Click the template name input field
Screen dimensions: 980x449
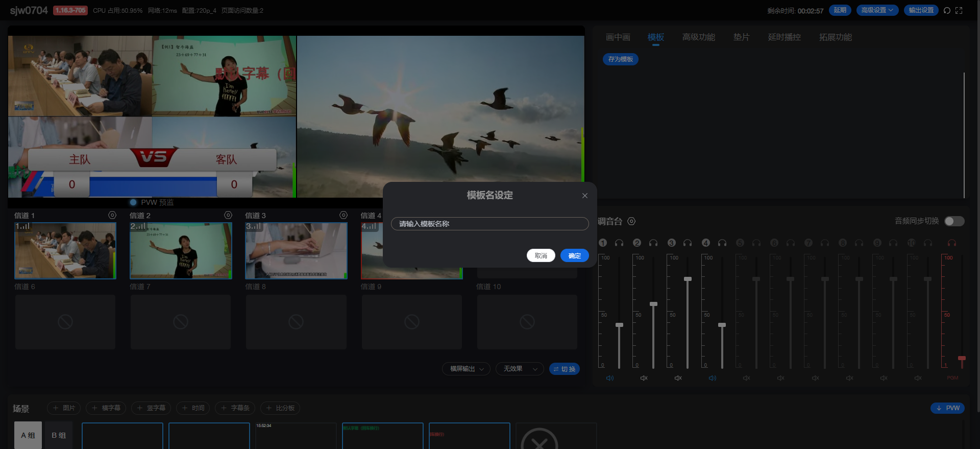[x=489, y=224]
